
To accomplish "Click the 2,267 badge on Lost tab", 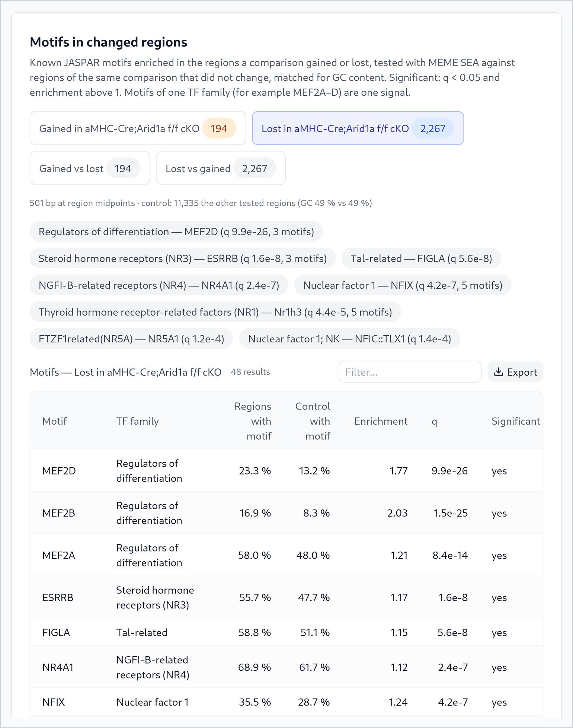I will (433, 128).
